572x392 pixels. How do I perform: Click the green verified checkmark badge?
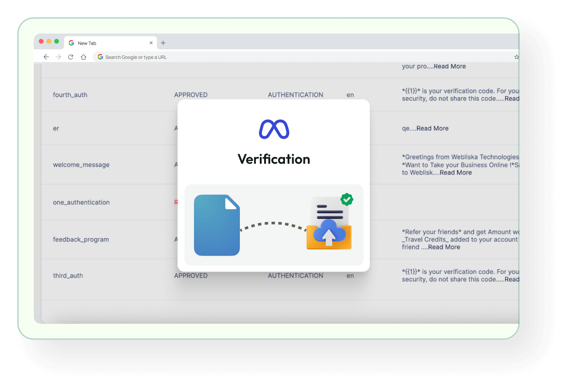[x=347, y=199]
